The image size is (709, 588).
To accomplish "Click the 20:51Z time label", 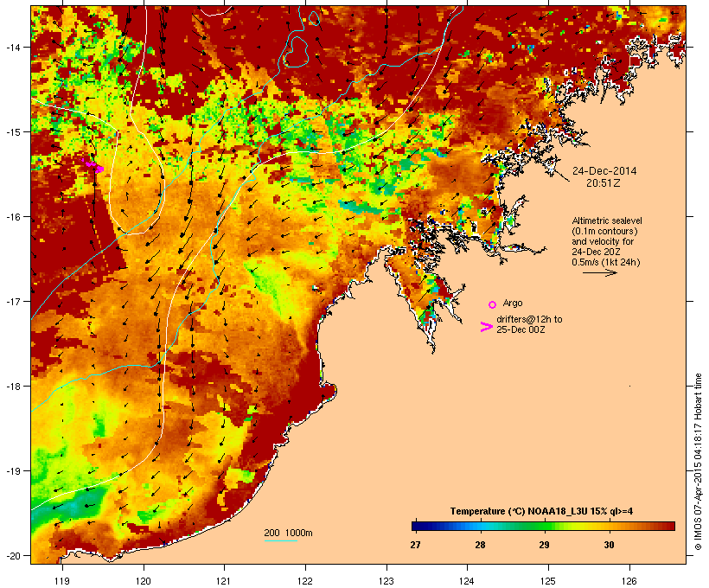I will 604,183.
